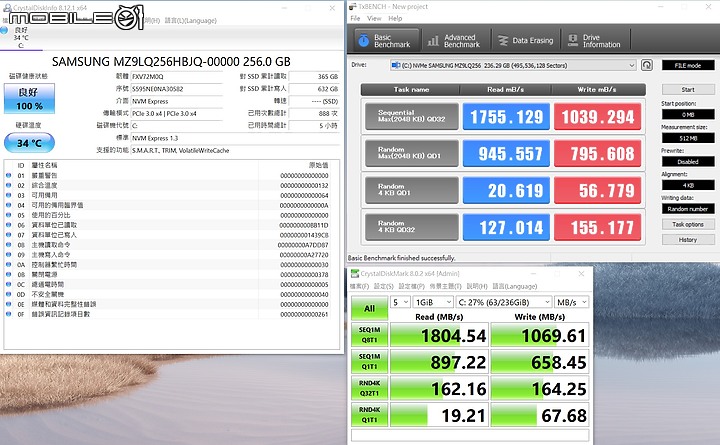Click the NVM Express interface field
The height and width of the screenshot is (445, 720).
tap(177, 101)
